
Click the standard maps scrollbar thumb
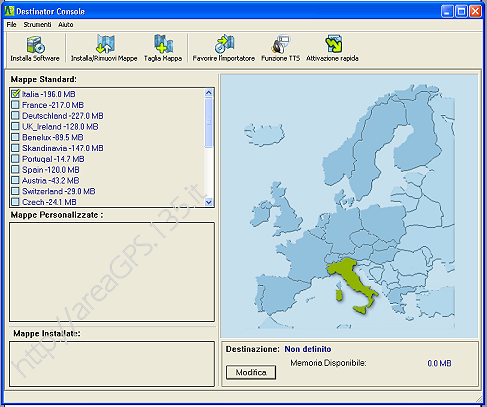point(209,123)
